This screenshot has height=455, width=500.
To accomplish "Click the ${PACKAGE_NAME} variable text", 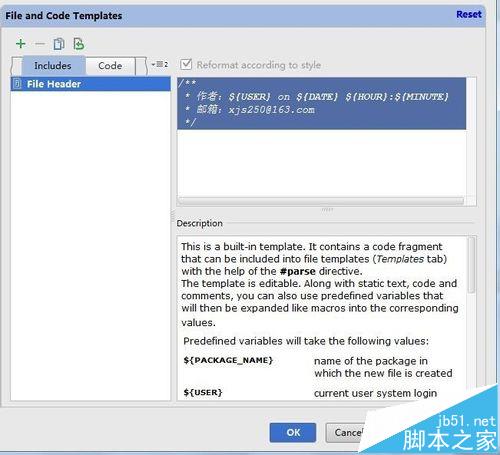I will click(x=228, y=360).
